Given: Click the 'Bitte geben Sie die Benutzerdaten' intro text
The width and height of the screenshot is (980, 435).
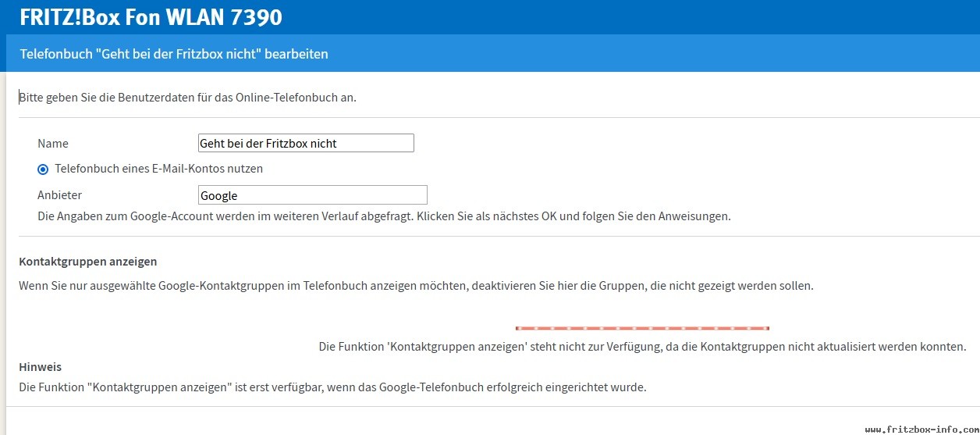Looking at the screenshot, I should (x=188, y=98).
